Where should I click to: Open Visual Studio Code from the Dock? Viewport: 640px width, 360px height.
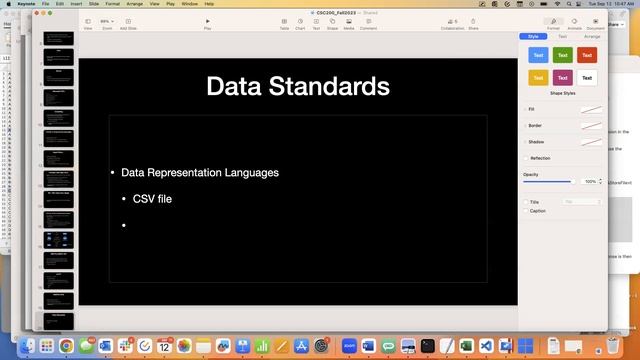click(486, 346)
